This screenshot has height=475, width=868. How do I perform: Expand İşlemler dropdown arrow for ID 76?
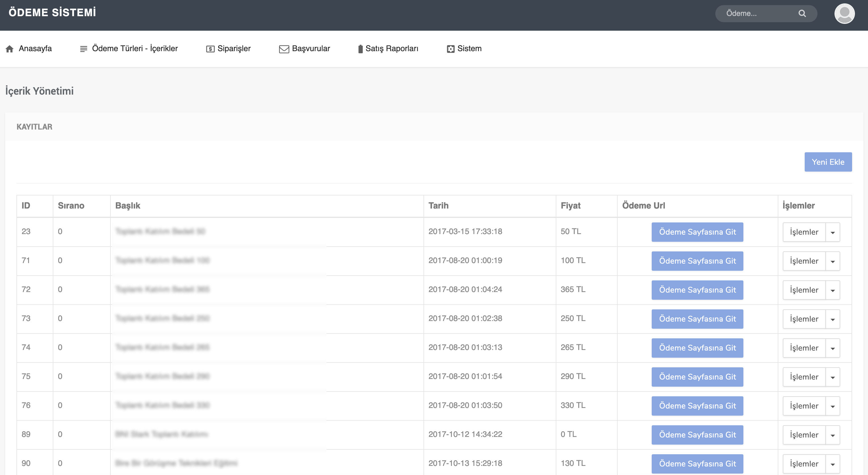[x=833, y=406]
